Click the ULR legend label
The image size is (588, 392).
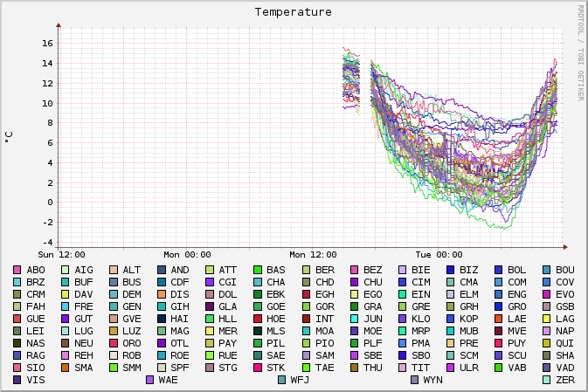coord(469,368)
